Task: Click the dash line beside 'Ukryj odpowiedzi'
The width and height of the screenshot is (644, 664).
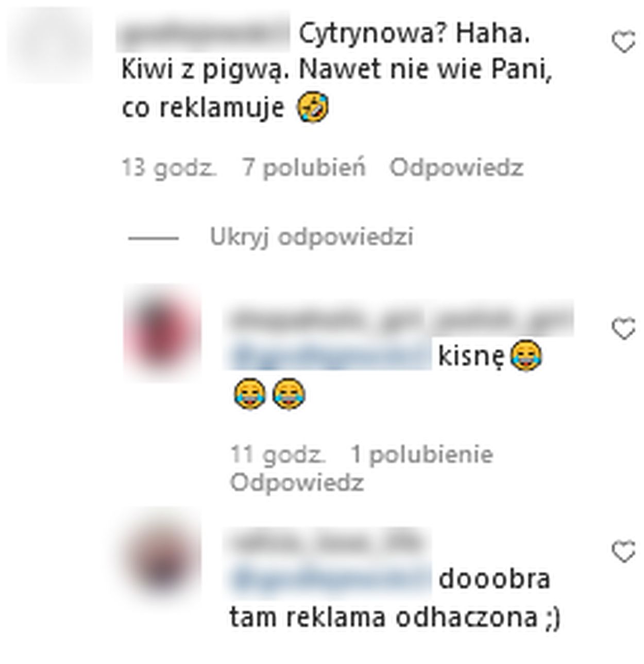Action: (x=153, y=238)
